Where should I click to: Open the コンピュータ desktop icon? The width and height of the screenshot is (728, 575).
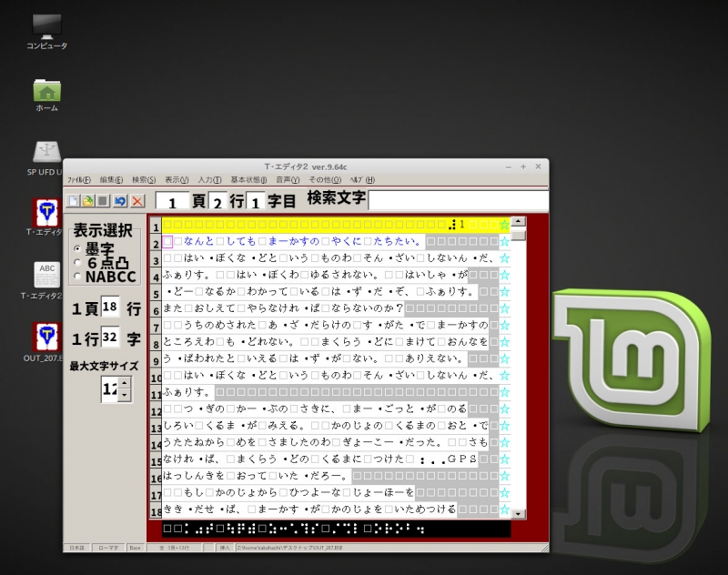point(46,25)
